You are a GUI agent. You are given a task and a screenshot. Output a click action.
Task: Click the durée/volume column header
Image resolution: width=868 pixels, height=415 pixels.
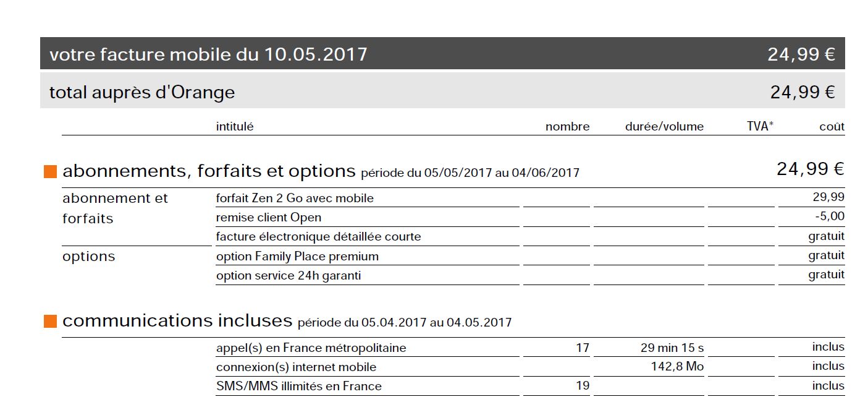click(x=664, y=127)
